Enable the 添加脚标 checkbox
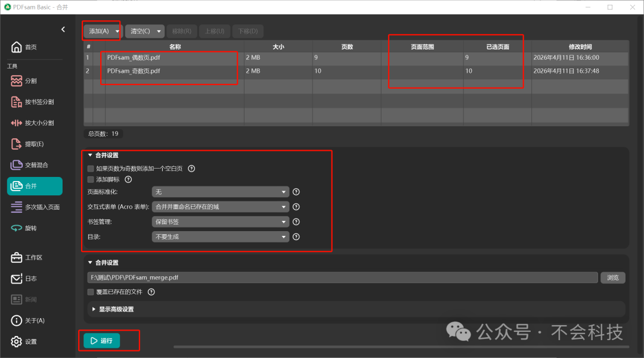 point(91,180)
